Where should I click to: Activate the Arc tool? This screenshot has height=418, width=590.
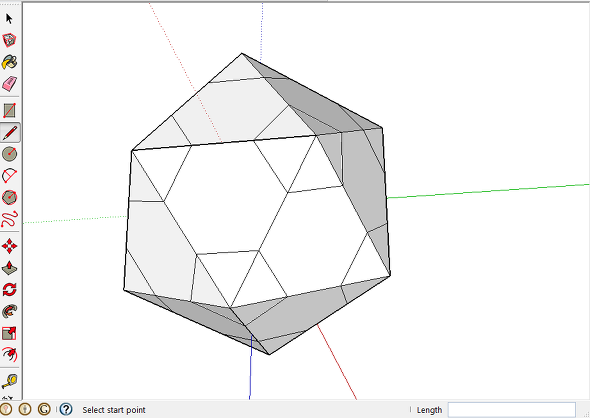9,176
